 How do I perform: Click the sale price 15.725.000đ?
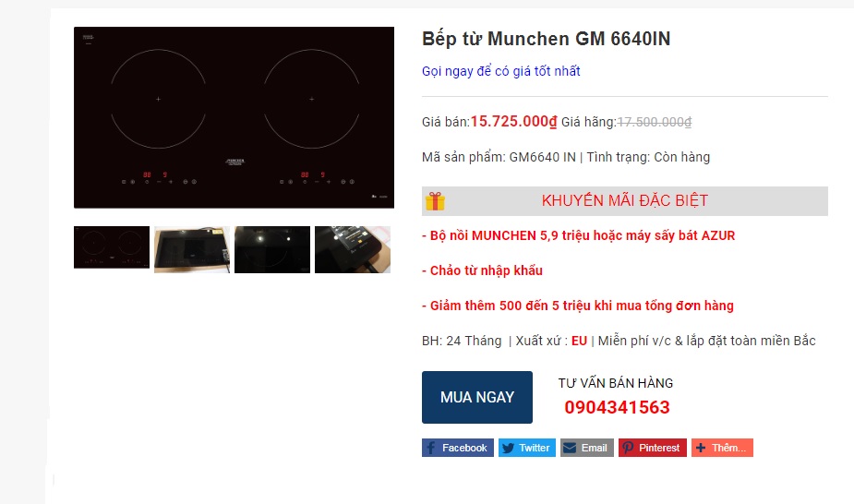[513, 121]
